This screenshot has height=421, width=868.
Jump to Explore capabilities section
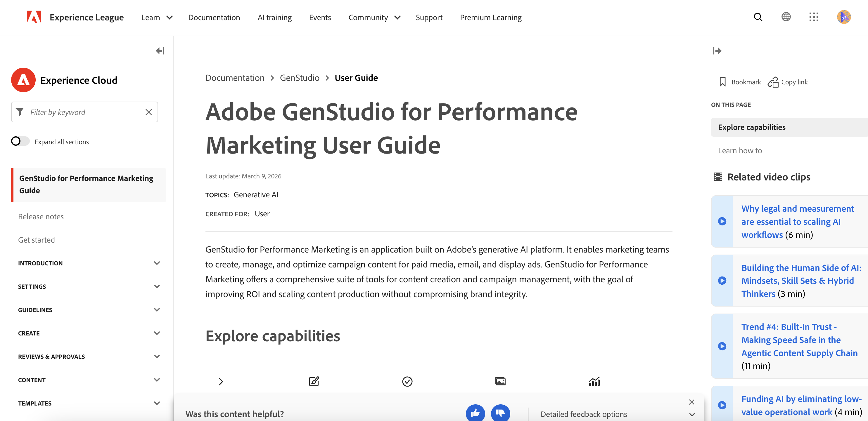pos(751,127)
